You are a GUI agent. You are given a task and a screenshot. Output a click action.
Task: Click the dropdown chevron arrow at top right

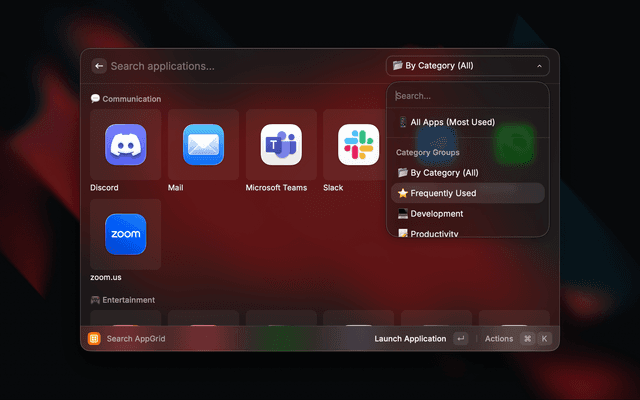point(539,66)
